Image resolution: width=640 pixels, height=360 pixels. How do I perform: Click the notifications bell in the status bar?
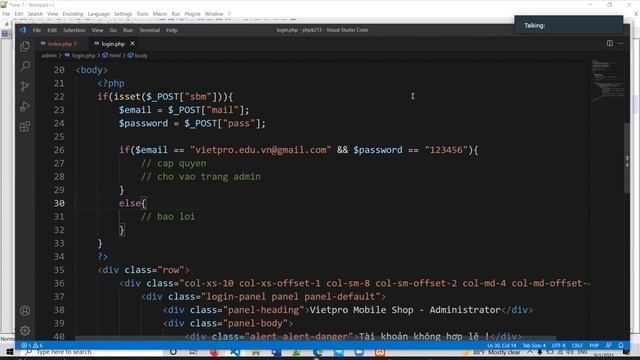pos(621,345)
